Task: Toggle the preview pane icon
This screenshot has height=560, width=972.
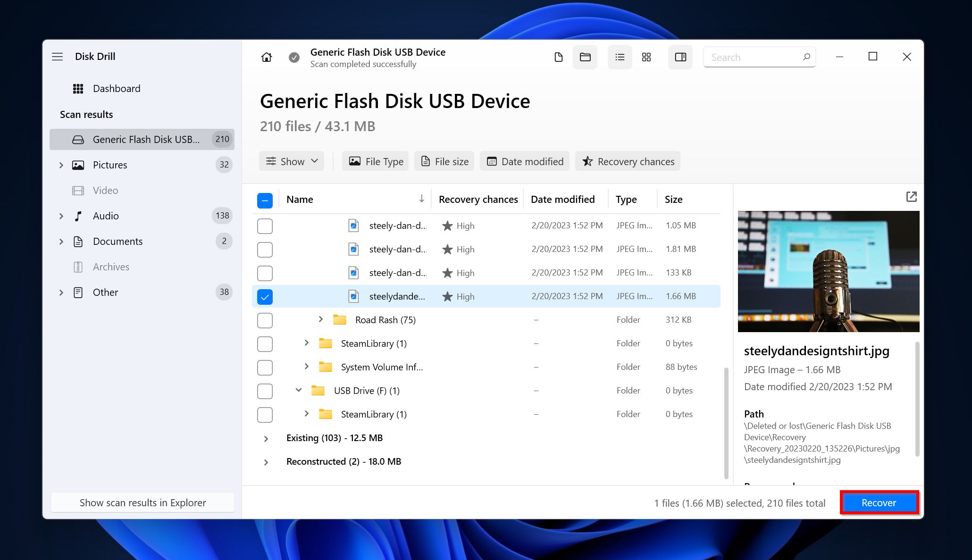Action: pos(680,57)
